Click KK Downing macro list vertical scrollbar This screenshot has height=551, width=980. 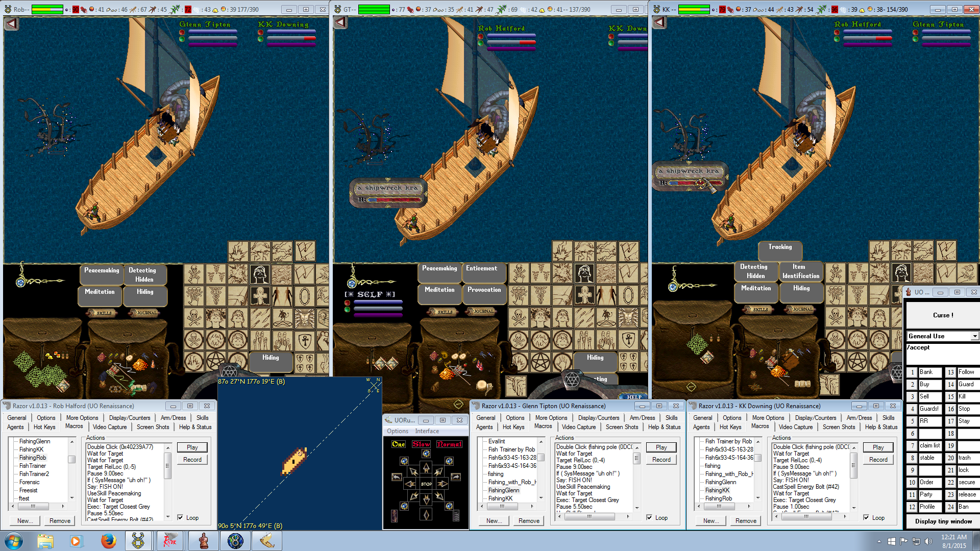point(758,469)
